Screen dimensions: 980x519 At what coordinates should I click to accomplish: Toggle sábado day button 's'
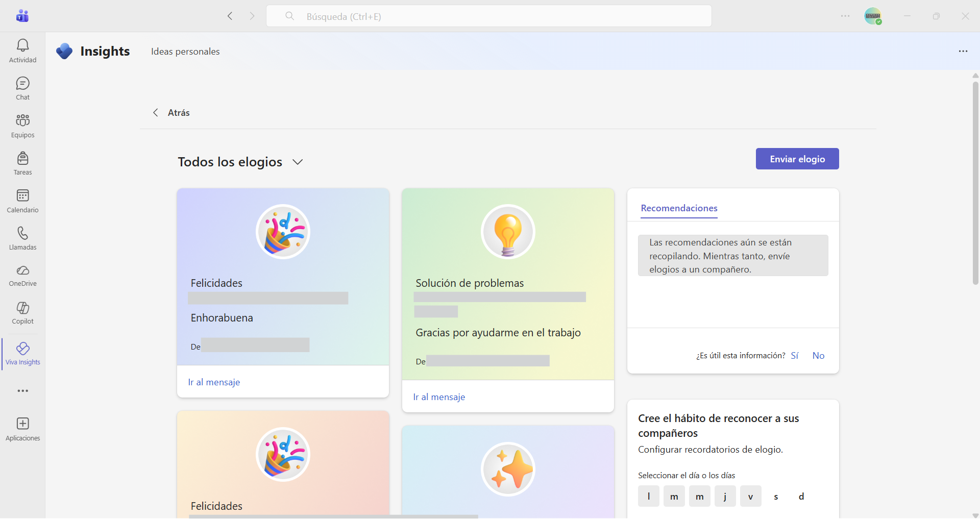click(x=776, y=496)
